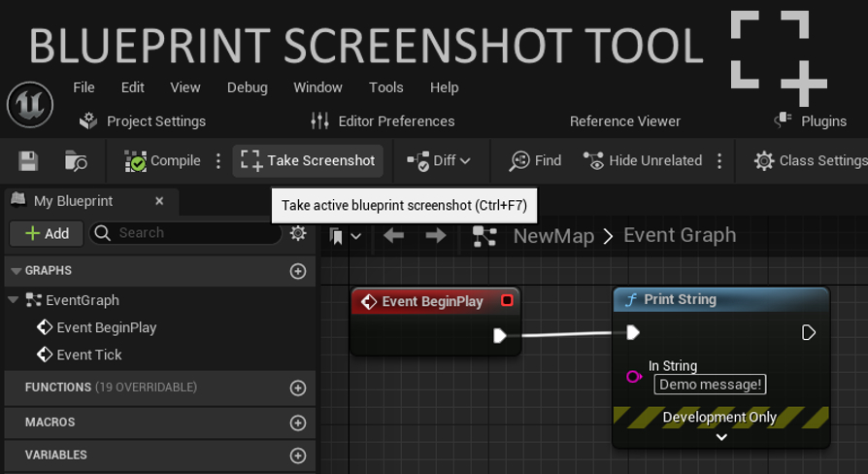This screenshot has height=474, width=868.
Task: Open the Debug menu
Action: coord(247,87)
